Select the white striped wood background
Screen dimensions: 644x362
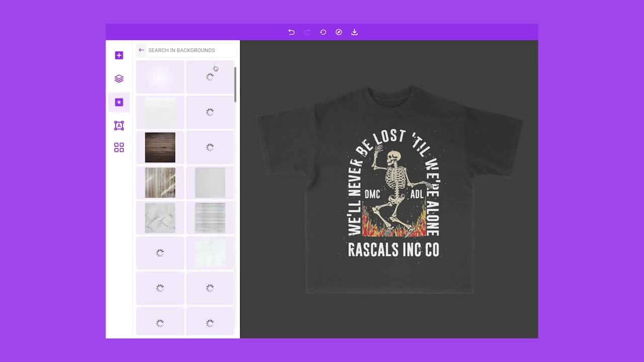point(210,218)
